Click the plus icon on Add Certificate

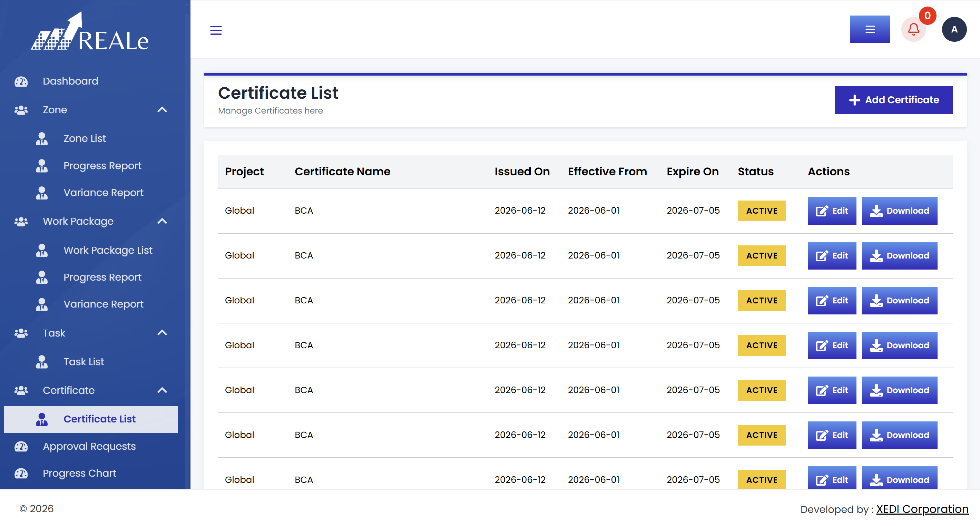(x=854, y=100)
